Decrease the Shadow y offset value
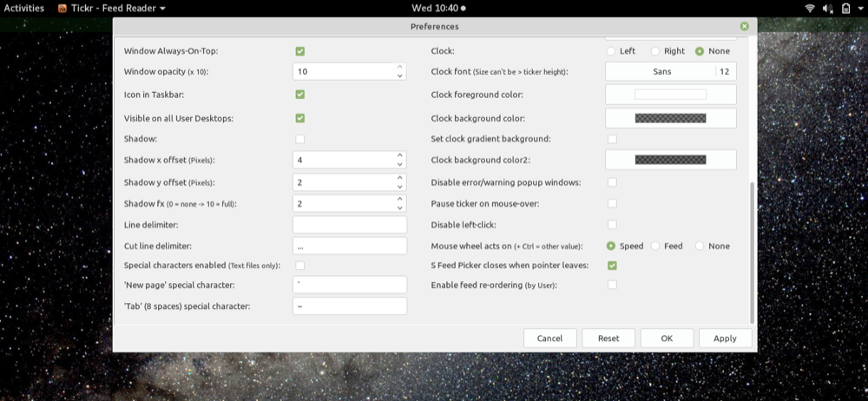 point(399,187)
